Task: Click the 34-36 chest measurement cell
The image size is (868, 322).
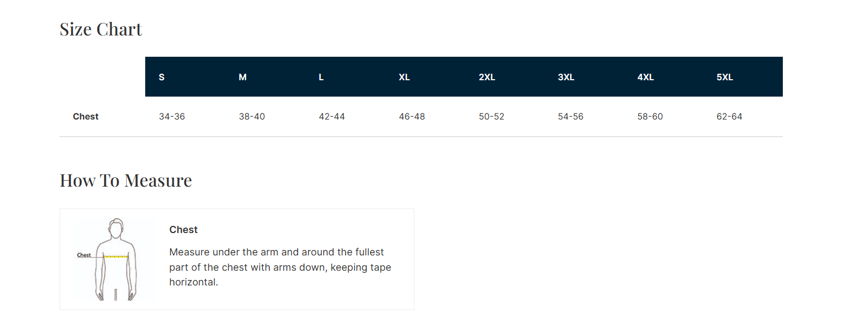Action: 172,117
